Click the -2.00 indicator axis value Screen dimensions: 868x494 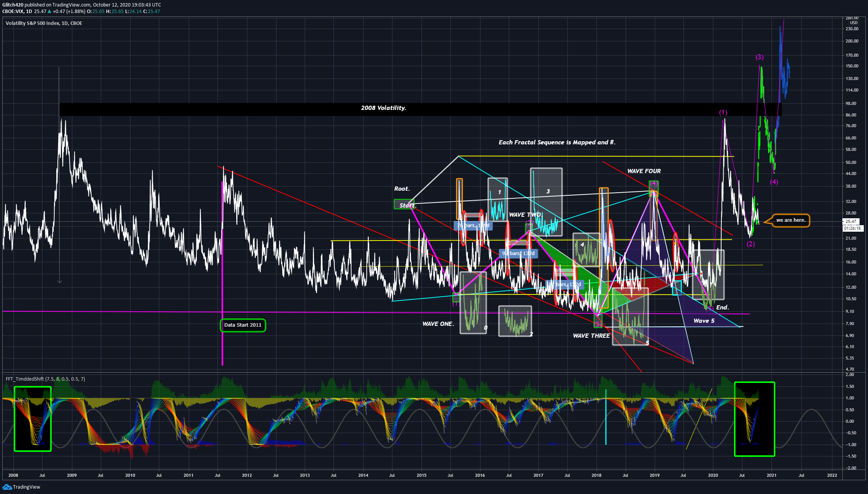click(850, 468)
